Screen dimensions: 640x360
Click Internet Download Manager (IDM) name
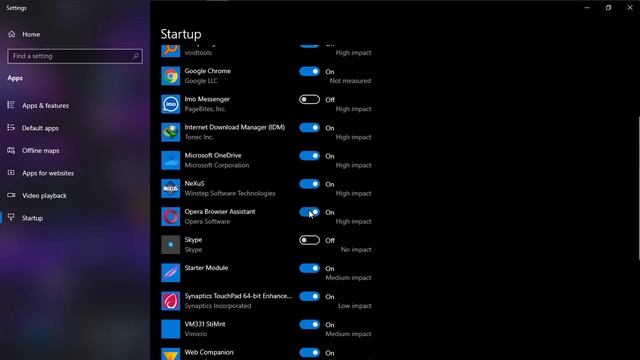(x=235, y=127)
